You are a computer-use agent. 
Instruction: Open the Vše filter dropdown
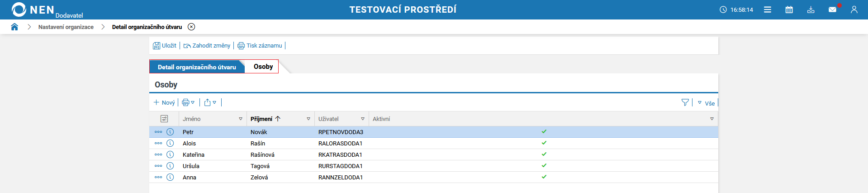[x=706, y=103]
